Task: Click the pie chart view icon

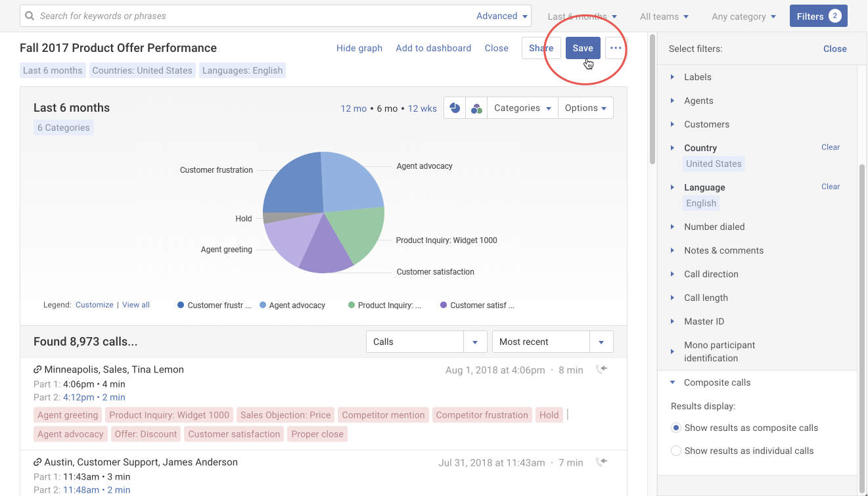Action: tap(455, 108)
